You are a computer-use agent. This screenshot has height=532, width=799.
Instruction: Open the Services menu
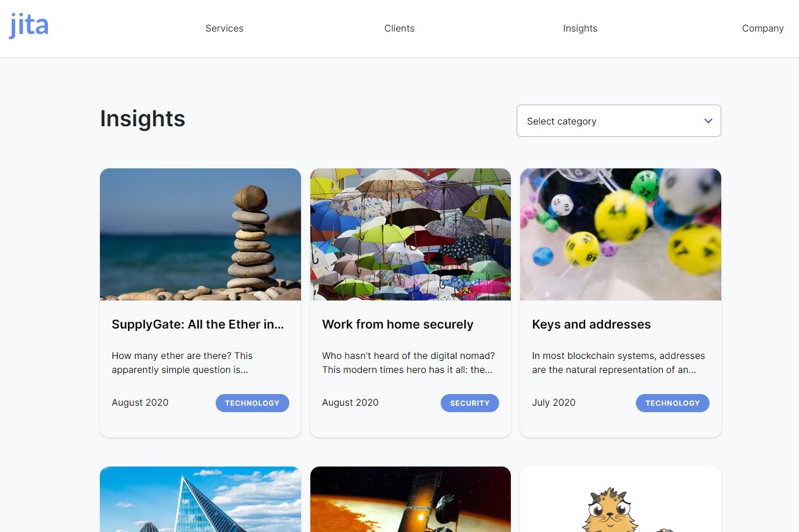click(224, 28)
